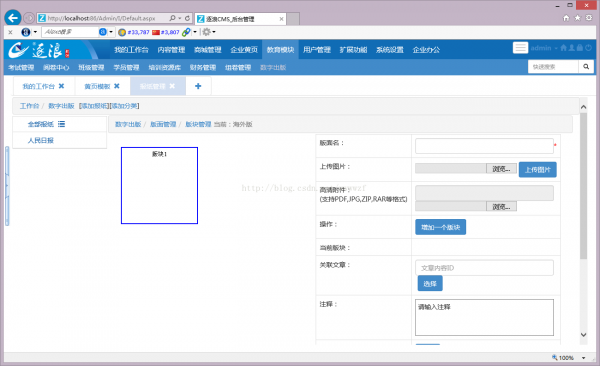Open 数字出版 submenu item
Image resolution: width=600 pixels, height=366 pixels.
click(x=273, y=68)
